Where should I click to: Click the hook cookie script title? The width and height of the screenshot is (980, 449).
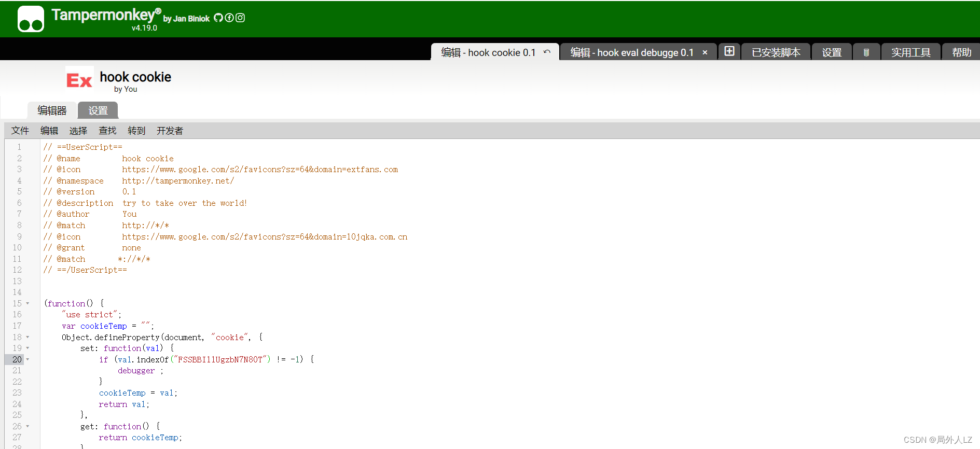tap(135, 77)
